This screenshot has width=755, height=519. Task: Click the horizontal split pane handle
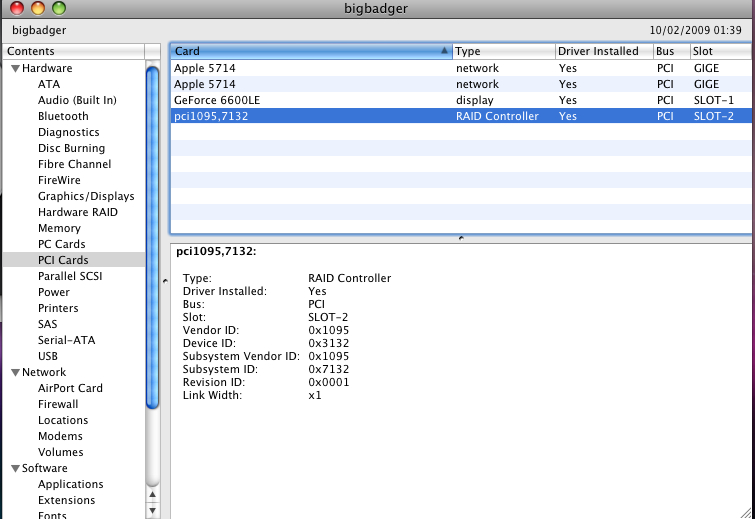[x=461, y=238]
